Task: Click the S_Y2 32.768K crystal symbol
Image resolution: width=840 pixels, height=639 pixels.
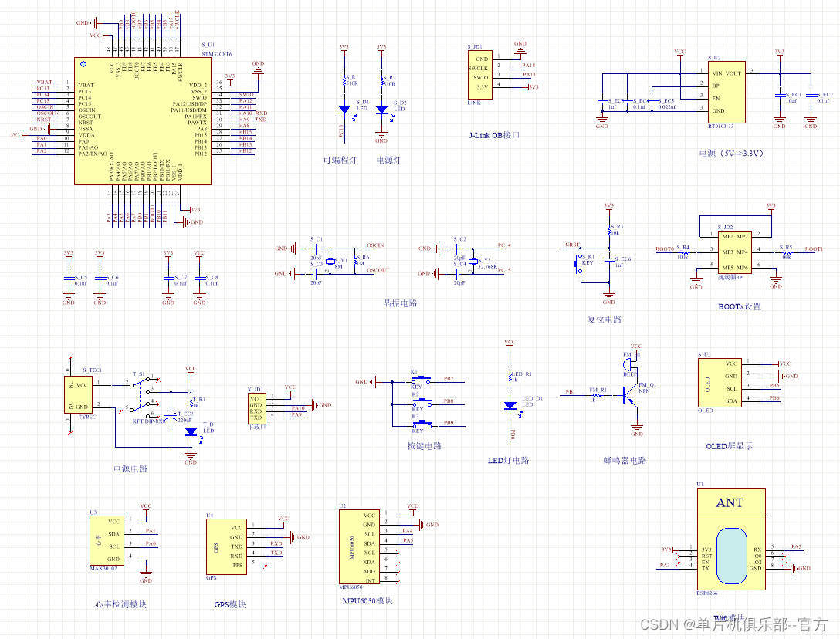Action: tap(473, 262)
